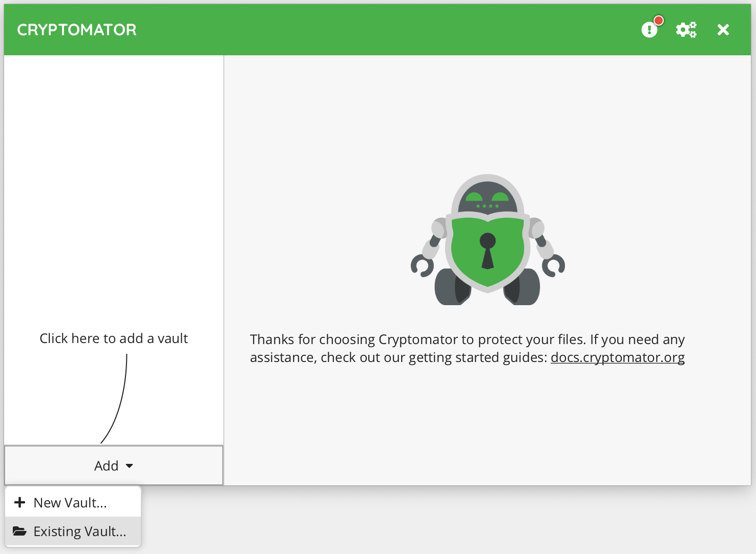Screen dimensions: 756x554
Task: Click the update notification exclamation icon
Action: pyautogui.click(x=649, y=30)
